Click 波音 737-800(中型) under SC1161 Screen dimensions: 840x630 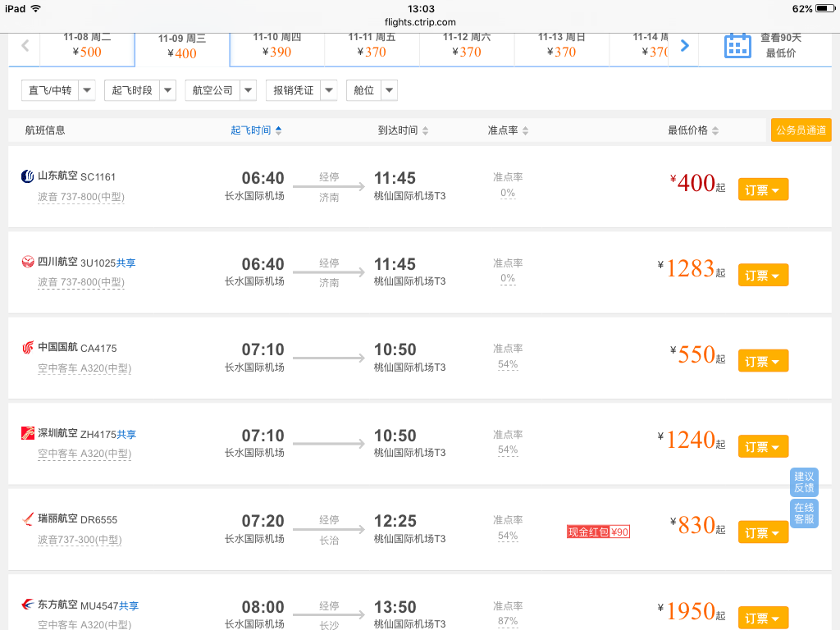81,197
